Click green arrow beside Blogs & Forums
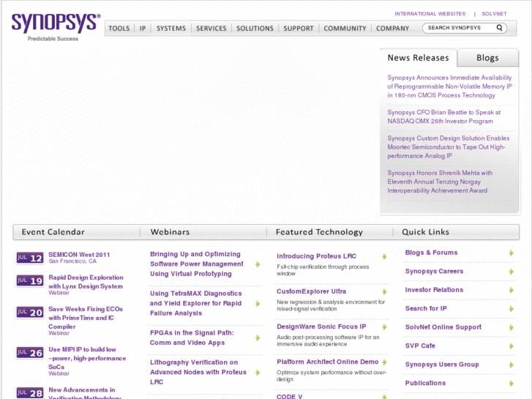The width and height of the screenshot is (532, 399). (511, 253)
